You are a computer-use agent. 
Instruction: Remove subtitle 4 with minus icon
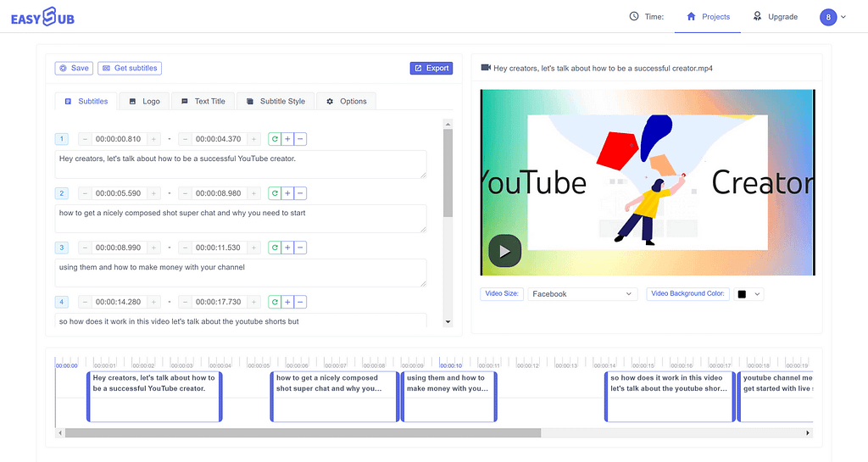pos(300,302)
